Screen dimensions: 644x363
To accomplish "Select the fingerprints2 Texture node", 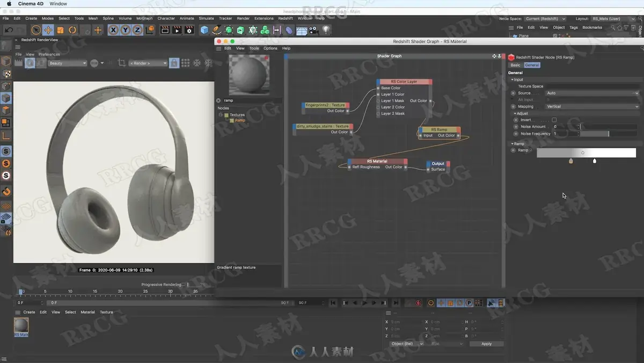I will (x=325, y=105).
